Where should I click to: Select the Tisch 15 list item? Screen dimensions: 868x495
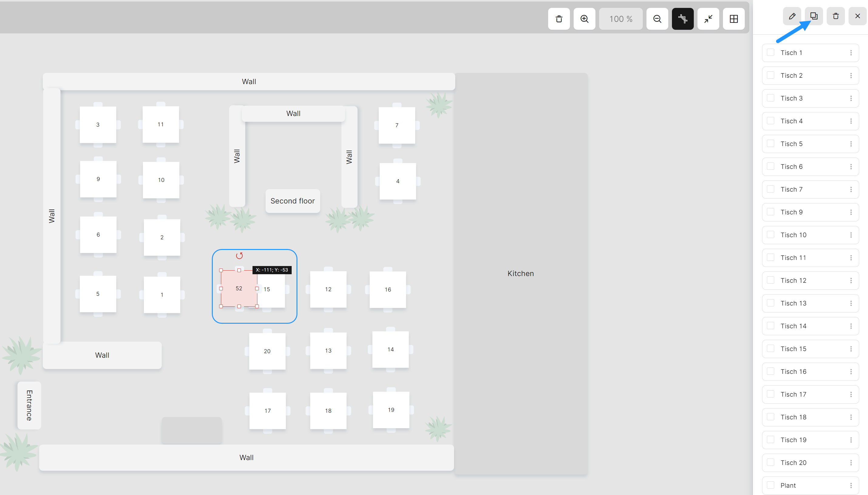click(x=810, y=349)
